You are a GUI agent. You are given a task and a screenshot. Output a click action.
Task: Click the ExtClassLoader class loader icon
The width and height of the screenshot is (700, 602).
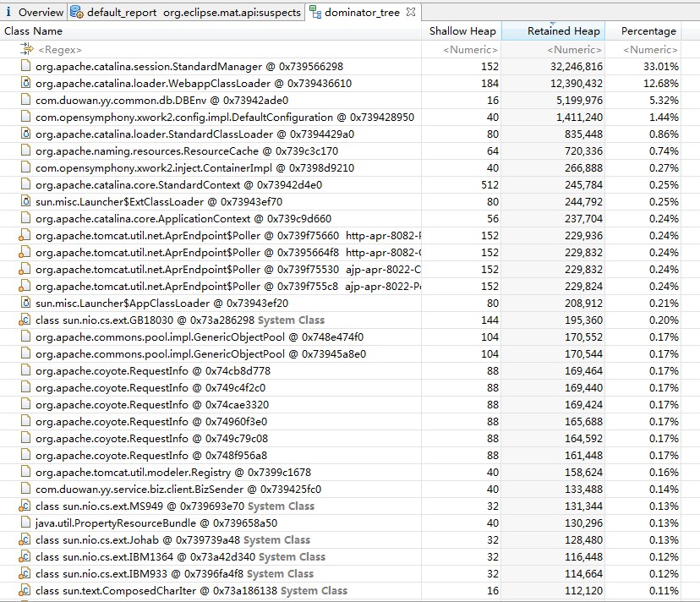pyautogui.click(x=26, y=201)
